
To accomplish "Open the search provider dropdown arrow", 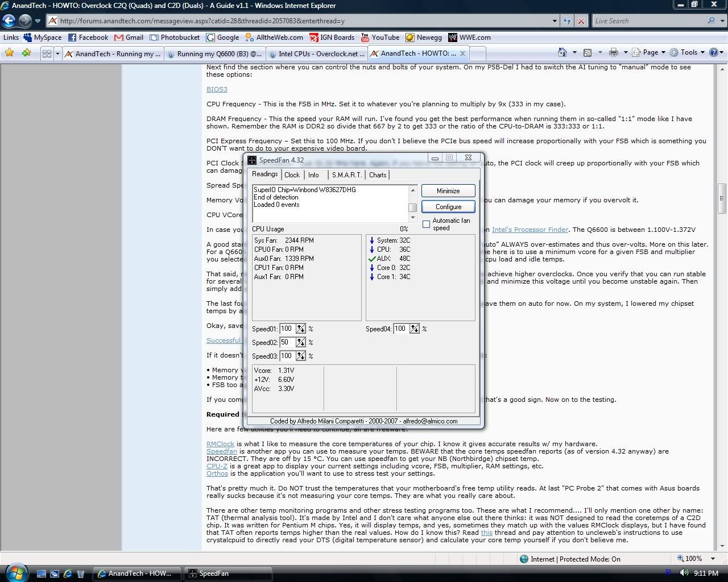I will click(x=721, y=21).
